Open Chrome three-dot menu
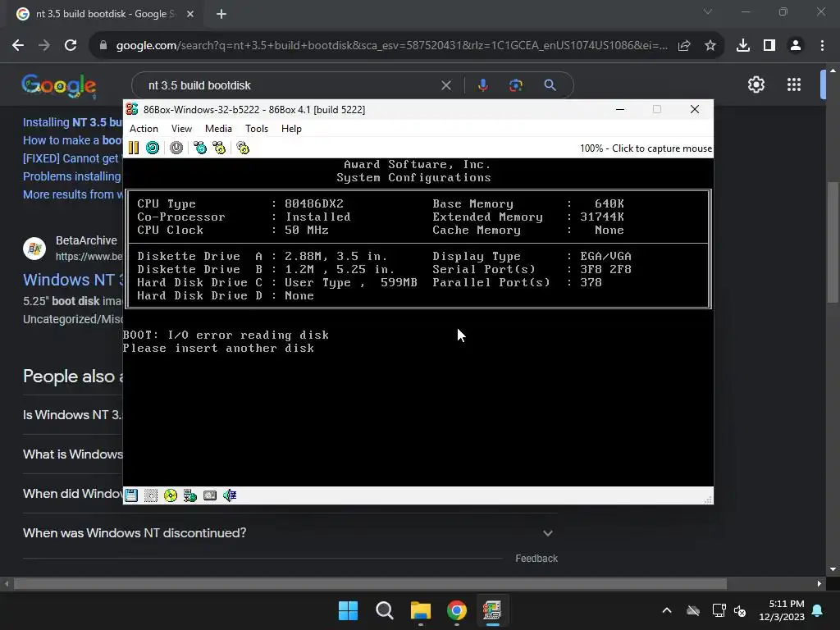840x630 pixels. [x=822, y=46]
